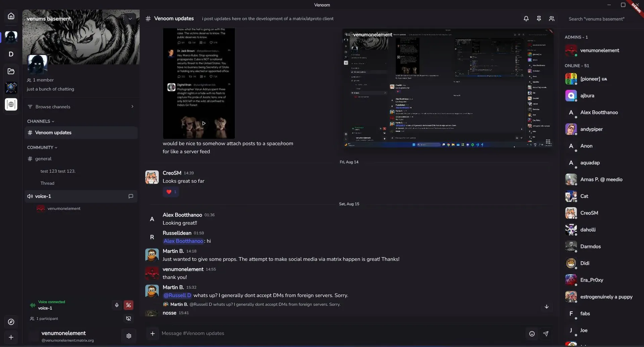The width and height of the screenshot is (644, 347).
Task: Select the globe space icon in the rail
Action: point(11,104)
